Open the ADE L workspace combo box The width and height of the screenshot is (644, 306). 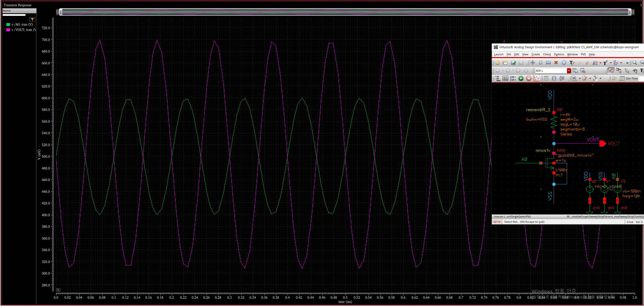point(553,71)
